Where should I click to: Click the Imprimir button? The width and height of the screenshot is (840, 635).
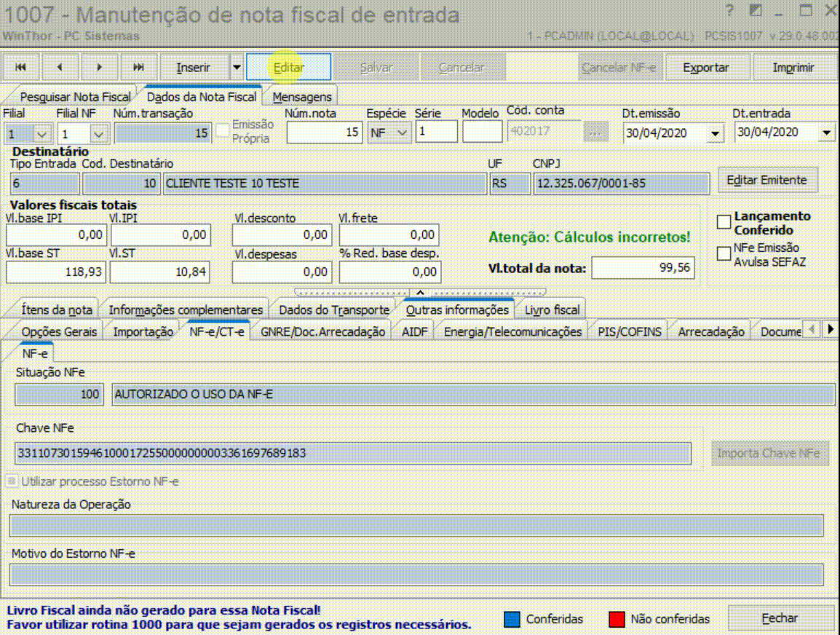(793, 68)
